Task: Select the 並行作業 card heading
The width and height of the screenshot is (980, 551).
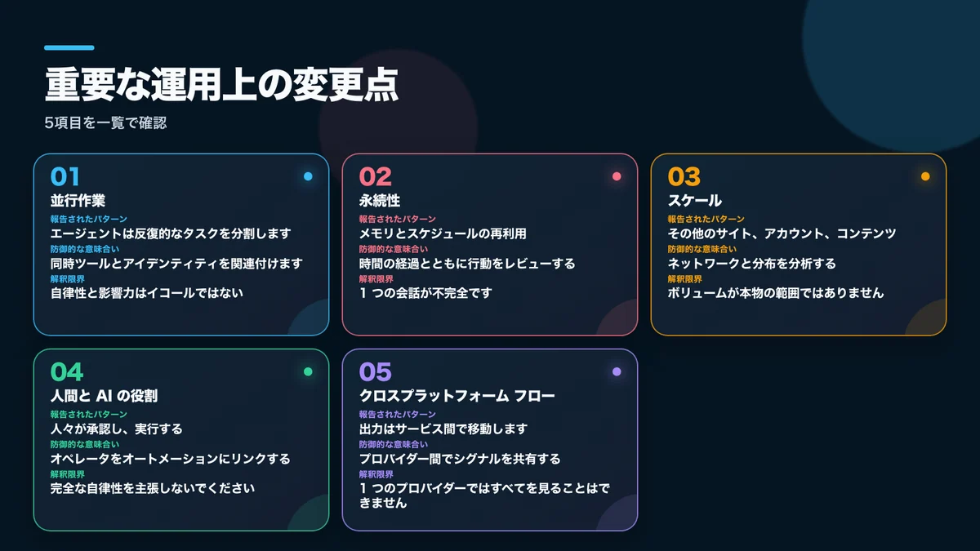Action: tap(78, 201)
